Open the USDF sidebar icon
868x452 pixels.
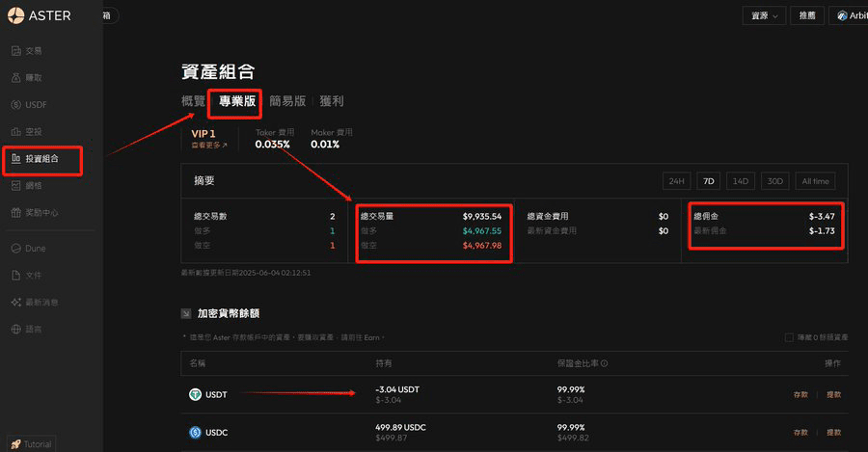coord(16,104)
